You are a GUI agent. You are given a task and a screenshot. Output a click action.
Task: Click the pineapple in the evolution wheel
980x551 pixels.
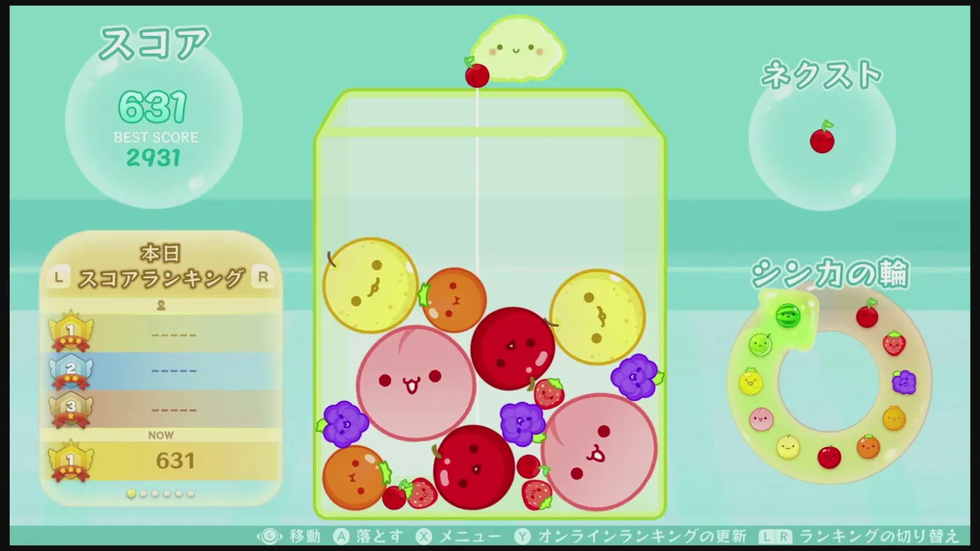751,381
